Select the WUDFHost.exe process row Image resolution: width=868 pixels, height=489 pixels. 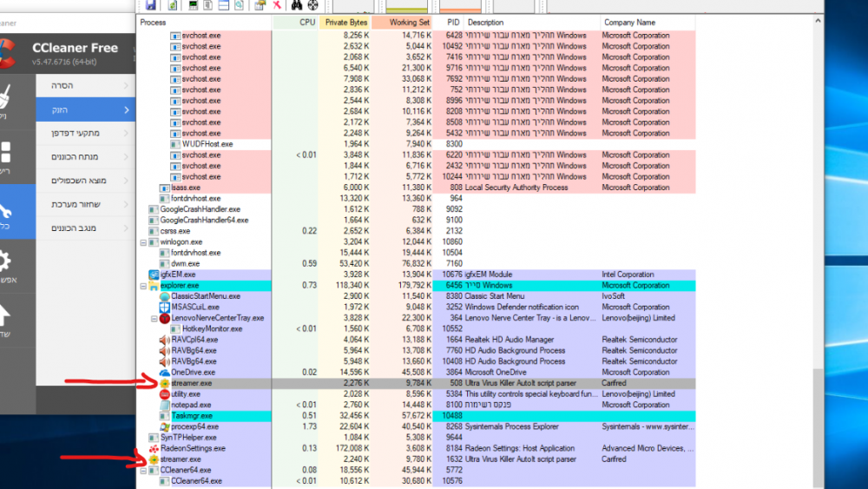(x=416, y=144)
